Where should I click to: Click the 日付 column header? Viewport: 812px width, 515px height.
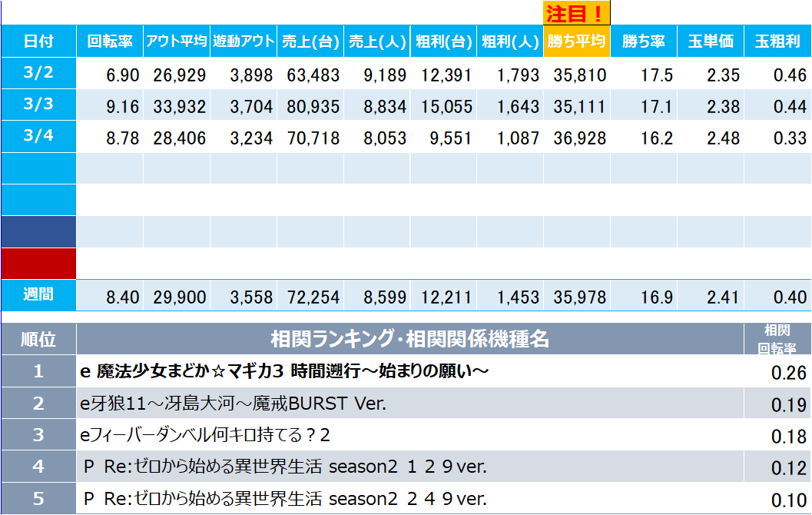38,42
